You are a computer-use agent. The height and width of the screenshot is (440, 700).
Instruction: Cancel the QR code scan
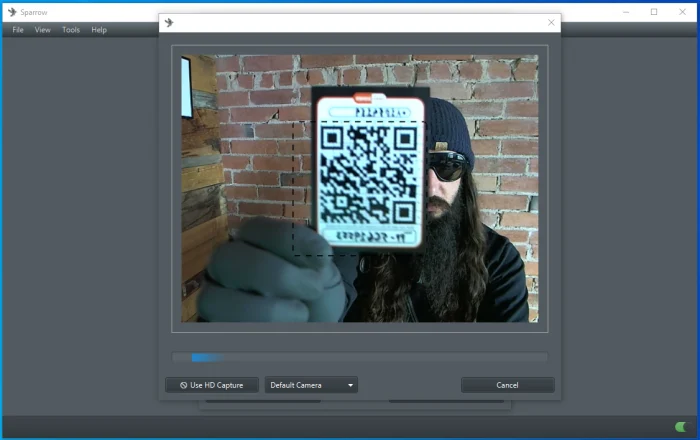coord(507,385)
